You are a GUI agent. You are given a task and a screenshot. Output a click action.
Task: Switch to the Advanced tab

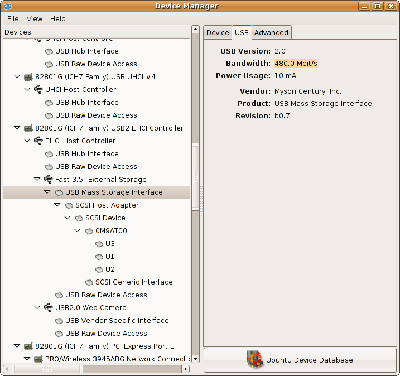coord(271,33)
